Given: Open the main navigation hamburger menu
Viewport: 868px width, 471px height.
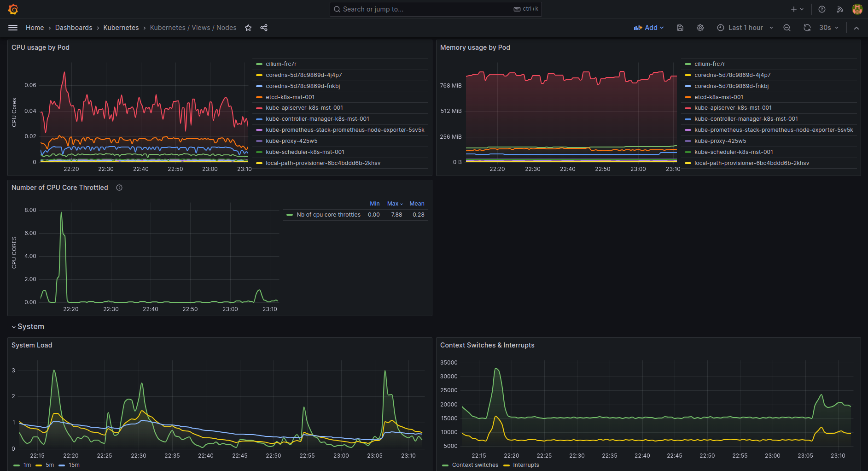Looking at the screenshot, I should coord(13,28).
